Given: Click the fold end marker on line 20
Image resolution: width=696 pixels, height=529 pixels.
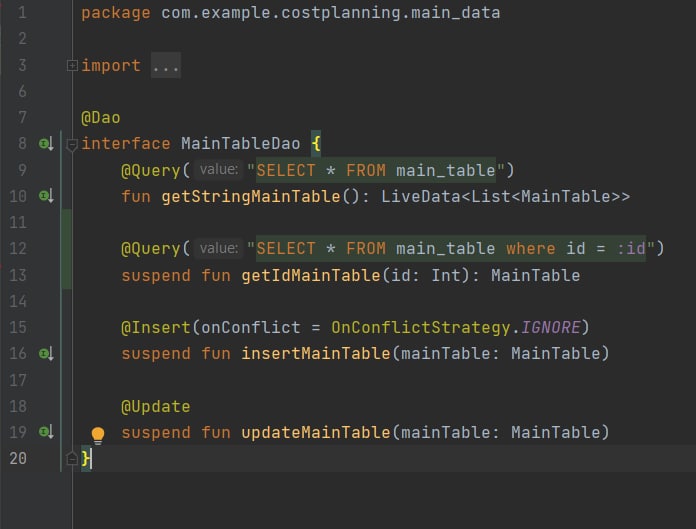Looking at the screenshot, I should tap(72, 458).
